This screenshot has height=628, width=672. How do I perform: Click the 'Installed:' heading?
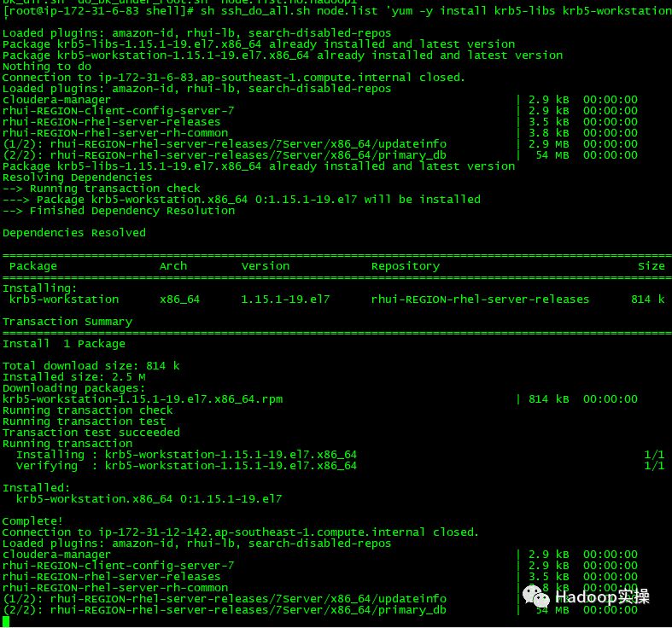coord(36,488)
